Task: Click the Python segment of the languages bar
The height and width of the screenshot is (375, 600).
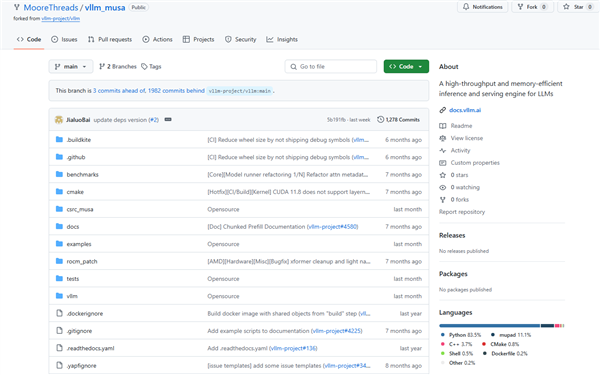Action: coord(489,326)
